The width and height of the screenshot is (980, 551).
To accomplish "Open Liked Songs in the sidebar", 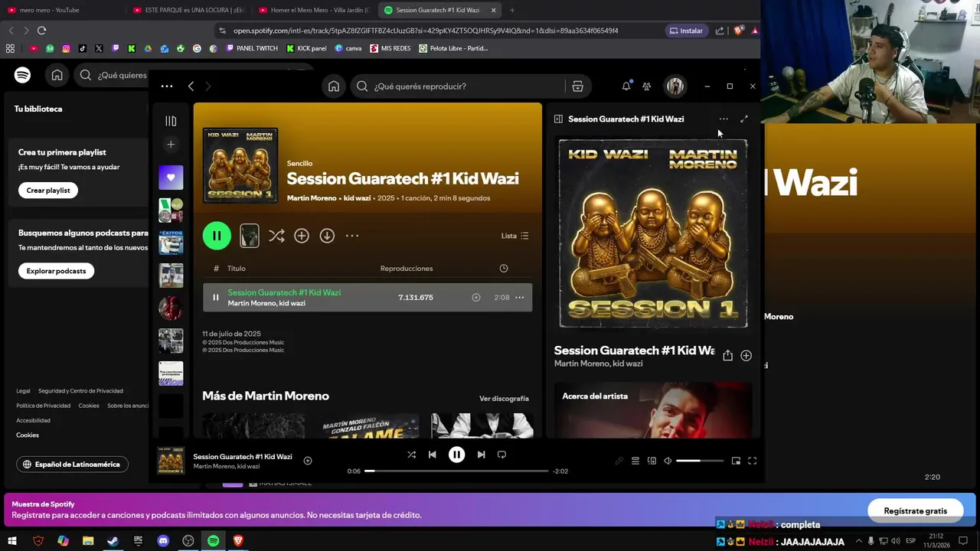I will pos(171,178).
